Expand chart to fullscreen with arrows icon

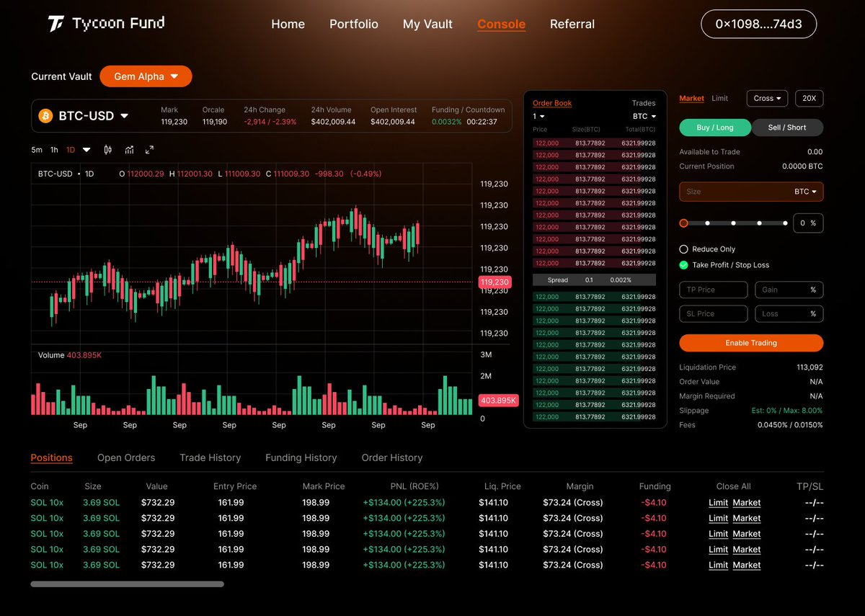(x=150, y=150)
